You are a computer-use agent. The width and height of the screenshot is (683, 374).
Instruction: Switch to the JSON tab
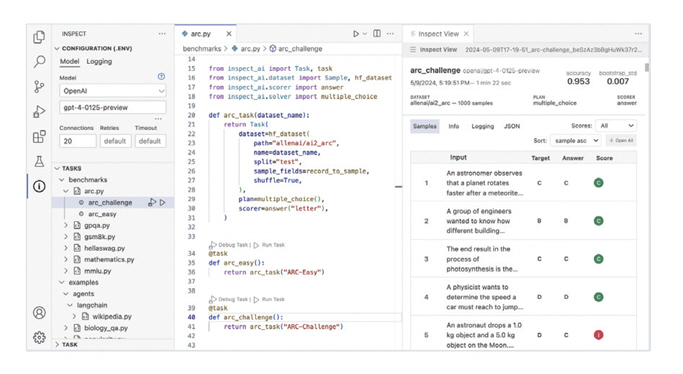pos(512,126)
